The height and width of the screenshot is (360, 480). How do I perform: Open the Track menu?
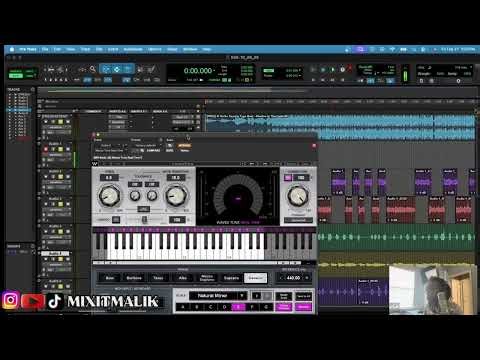click(x=85, y=49)
